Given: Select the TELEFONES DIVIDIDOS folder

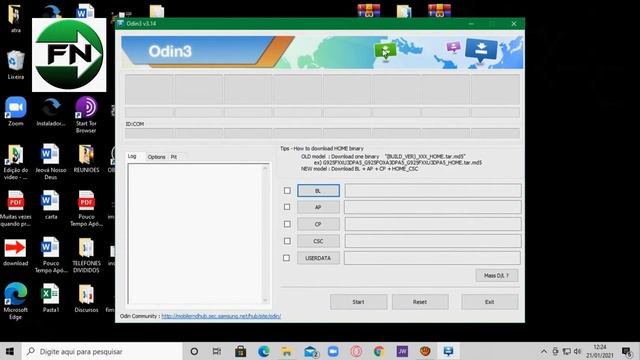Looking at the screenshot, I should [86, 256].
